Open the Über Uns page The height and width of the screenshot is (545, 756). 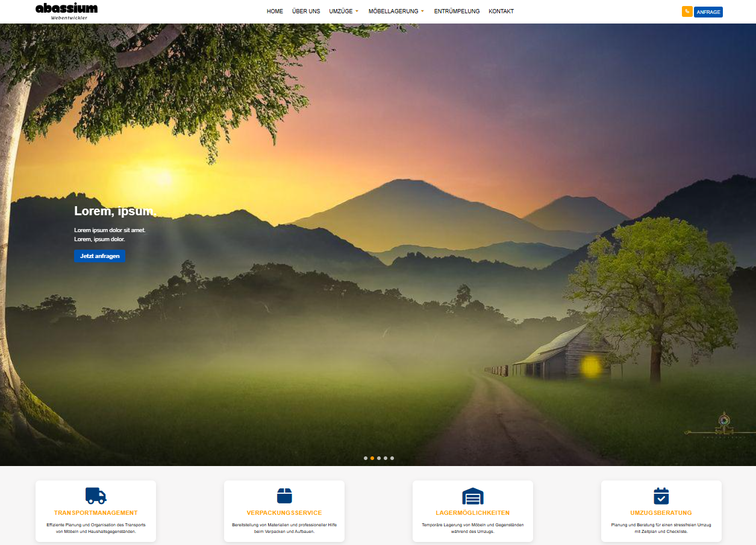[306, 11]
